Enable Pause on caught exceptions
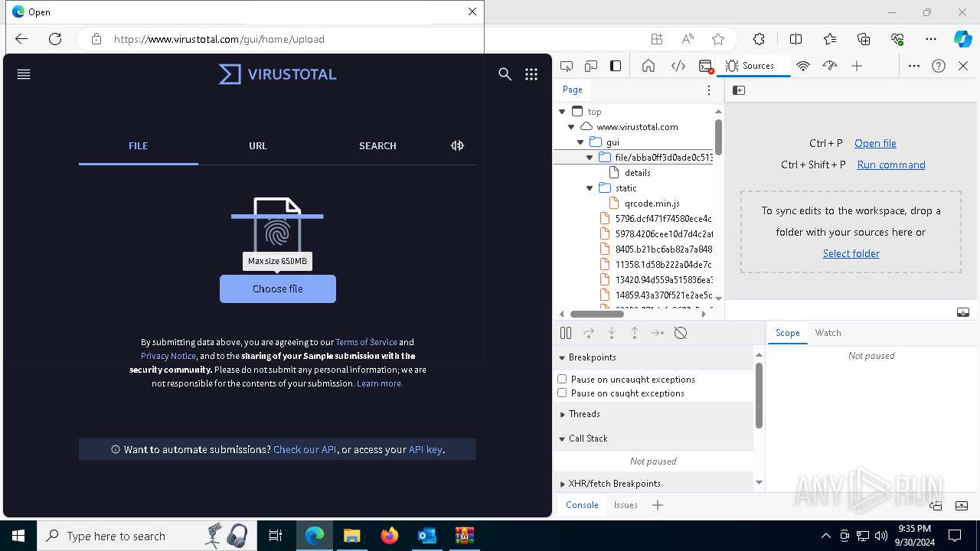Image resolution: width=980 pixels, height=551 pixels. click(x=562, y=393)
